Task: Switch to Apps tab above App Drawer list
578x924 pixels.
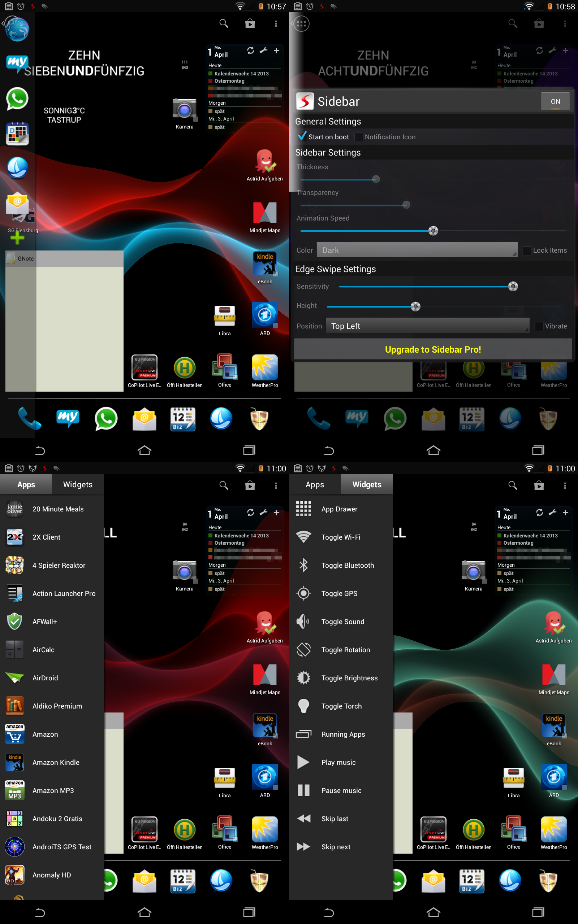Action: [x=315, y=484]
